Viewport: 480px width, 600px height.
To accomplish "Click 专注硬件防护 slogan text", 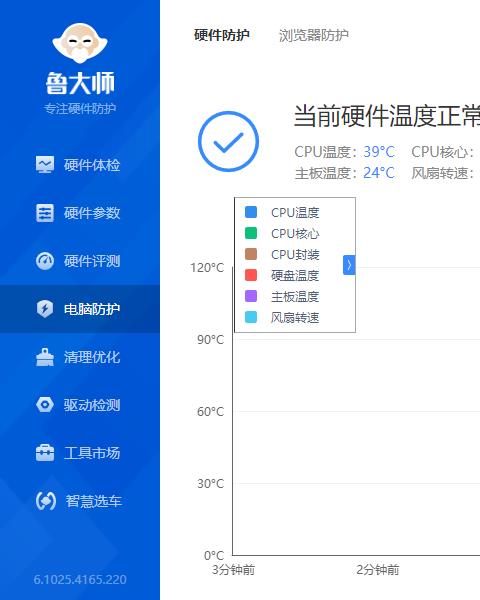I will point(80,109).
